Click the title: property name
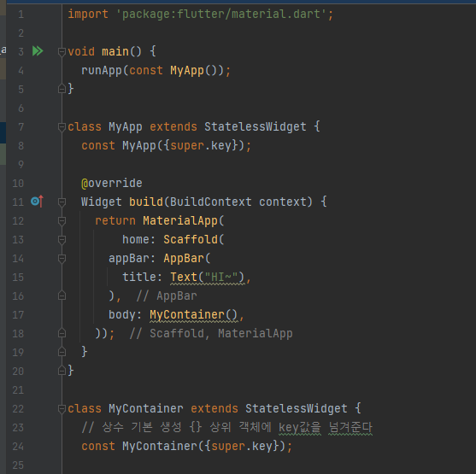Viewport: 476px width, 474px height. coord(142,277)
